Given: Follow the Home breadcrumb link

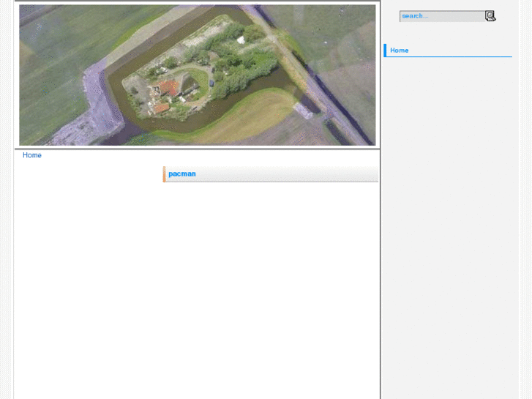Looking at the screenshot, I should coord(32,155).
